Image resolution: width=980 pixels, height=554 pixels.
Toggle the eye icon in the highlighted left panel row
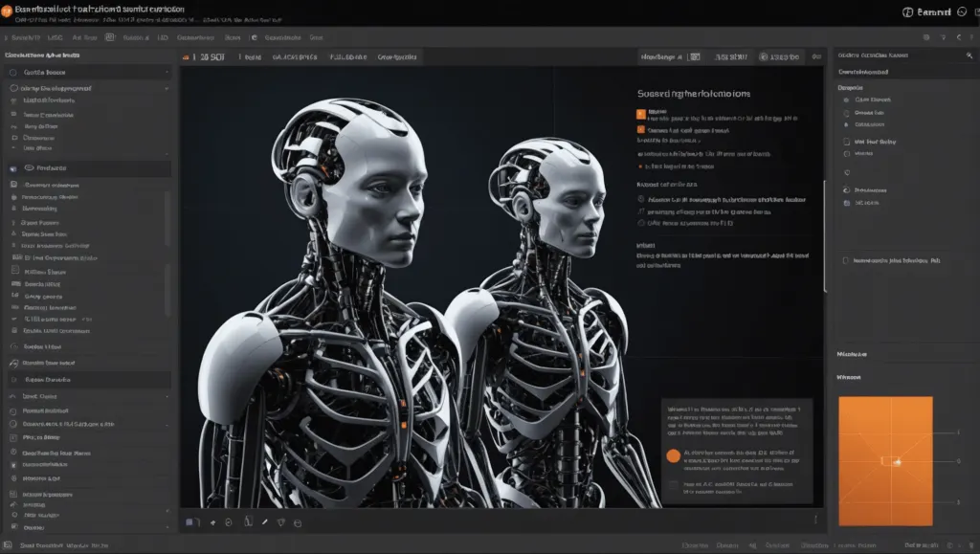29,167
